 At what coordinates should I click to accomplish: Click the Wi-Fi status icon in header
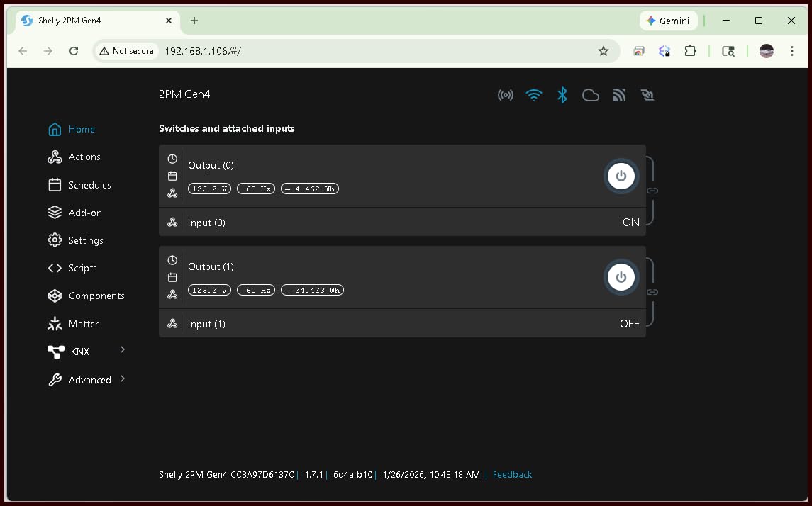tap(534, 95)
